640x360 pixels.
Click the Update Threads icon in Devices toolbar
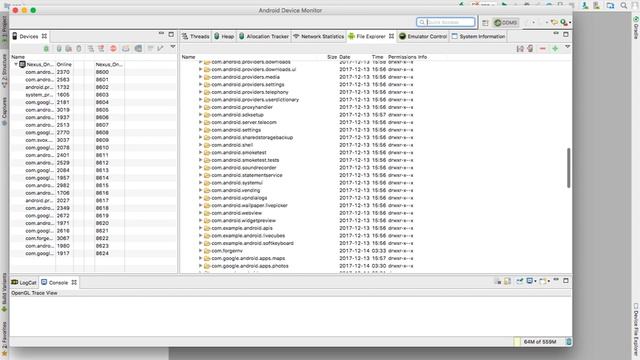[x=91, y=49]
